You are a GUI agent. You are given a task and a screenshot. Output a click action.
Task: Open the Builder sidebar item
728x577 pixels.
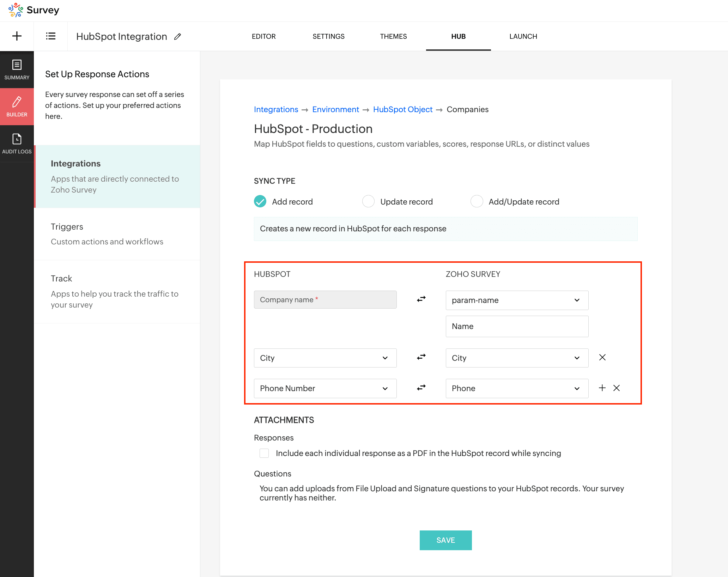tap(17, 107)
